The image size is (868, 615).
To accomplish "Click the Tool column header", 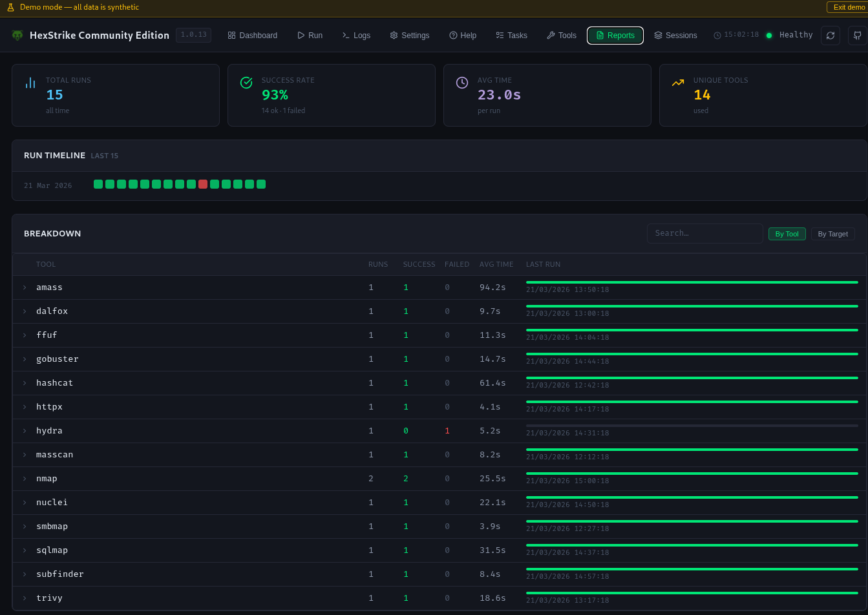I will [x=46, y=264].
